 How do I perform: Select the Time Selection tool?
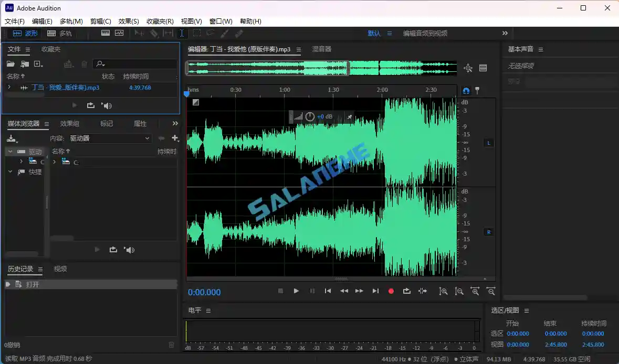click(x=182, y=33)
